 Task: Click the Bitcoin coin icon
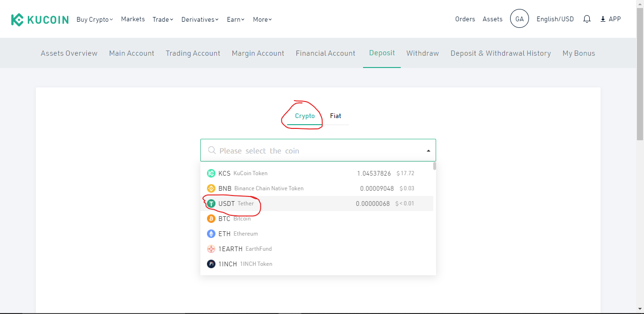pyautogui.click(x=211, y=219)
